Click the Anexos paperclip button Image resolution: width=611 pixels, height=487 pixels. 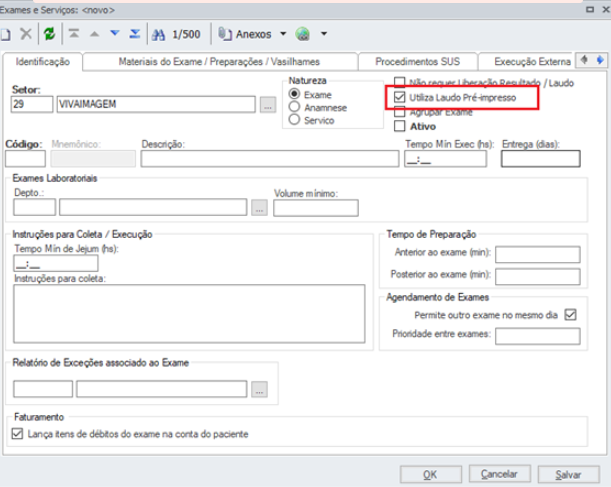(x=245, y=34)
